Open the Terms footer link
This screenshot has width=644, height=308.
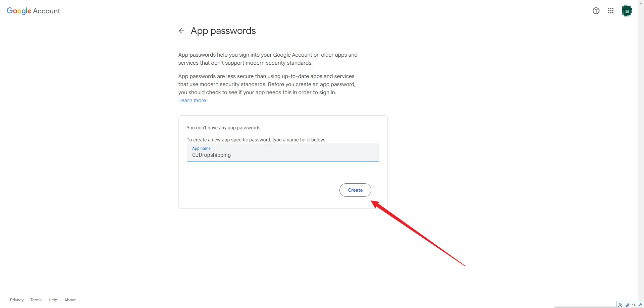tap(36, 300)
